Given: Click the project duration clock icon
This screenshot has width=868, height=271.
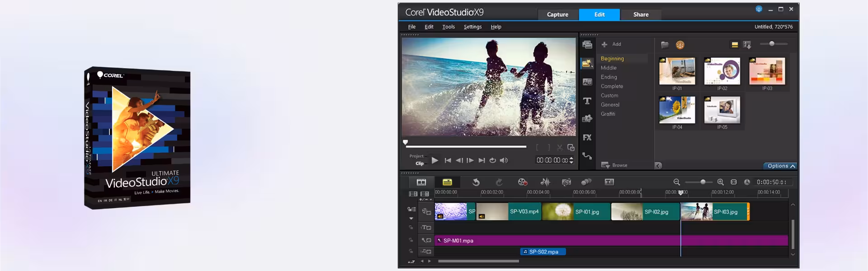Looking at the screenshot, I should [747, 182].
